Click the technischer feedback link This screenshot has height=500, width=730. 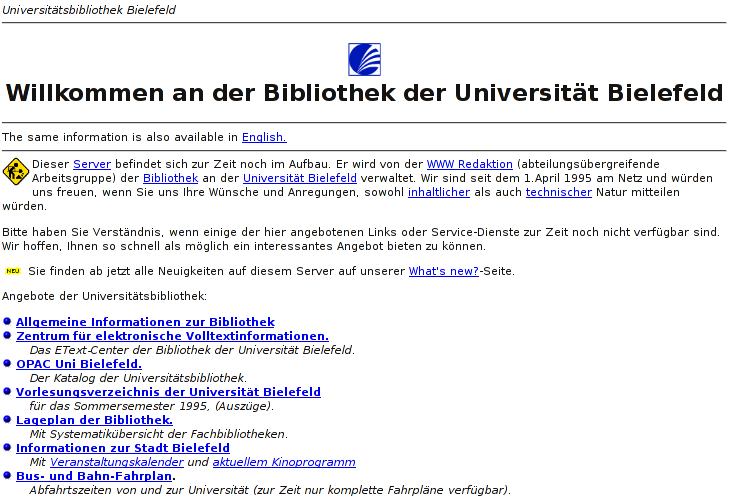pyautogui.click(x=558, y=192)
